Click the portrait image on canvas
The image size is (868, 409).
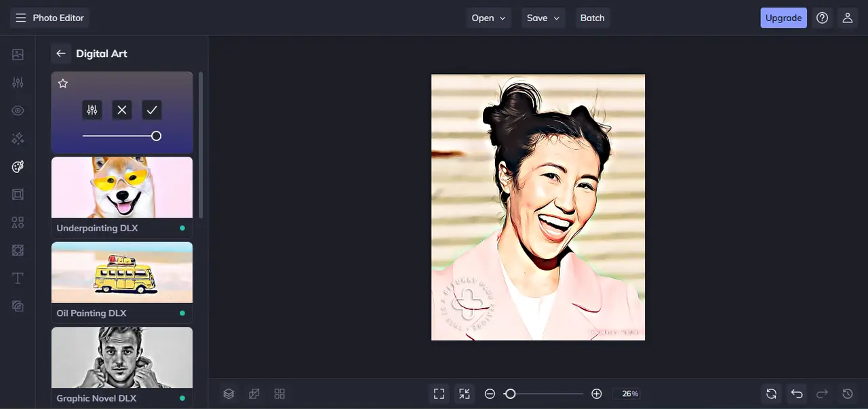(538, 207)
